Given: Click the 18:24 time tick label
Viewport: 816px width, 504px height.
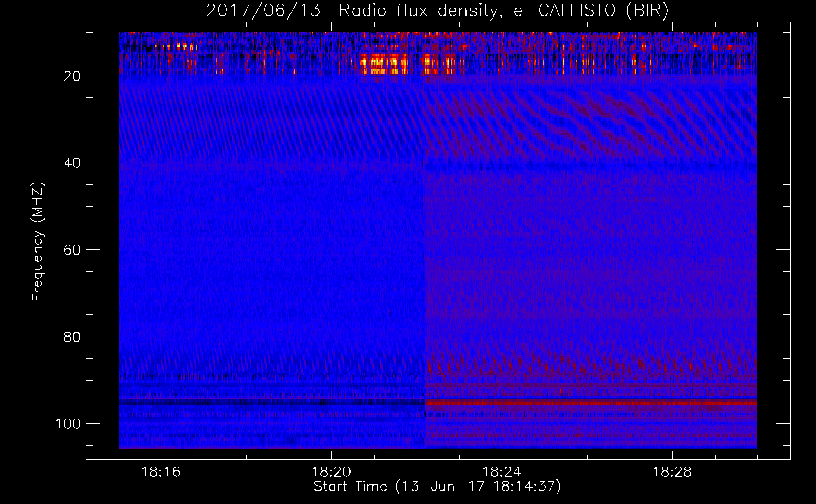Looking at the screenshot, I should (502, 472).
